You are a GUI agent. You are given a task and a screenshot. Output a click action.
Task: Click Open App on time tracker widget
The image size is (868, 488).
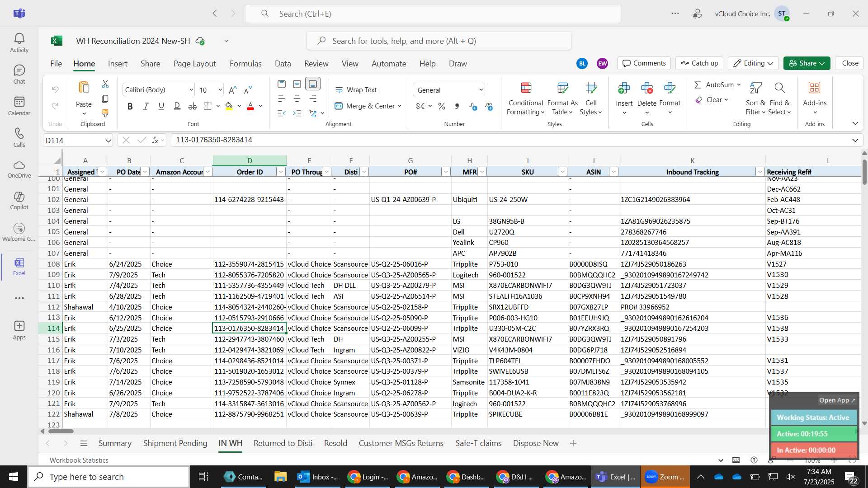tap(837, 400)
